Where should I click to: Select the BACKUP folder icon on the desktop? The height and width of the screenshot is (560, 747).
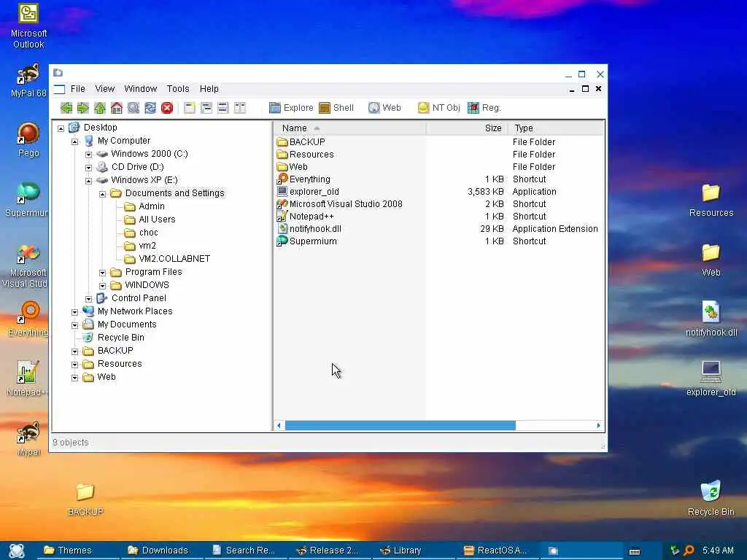85,499
